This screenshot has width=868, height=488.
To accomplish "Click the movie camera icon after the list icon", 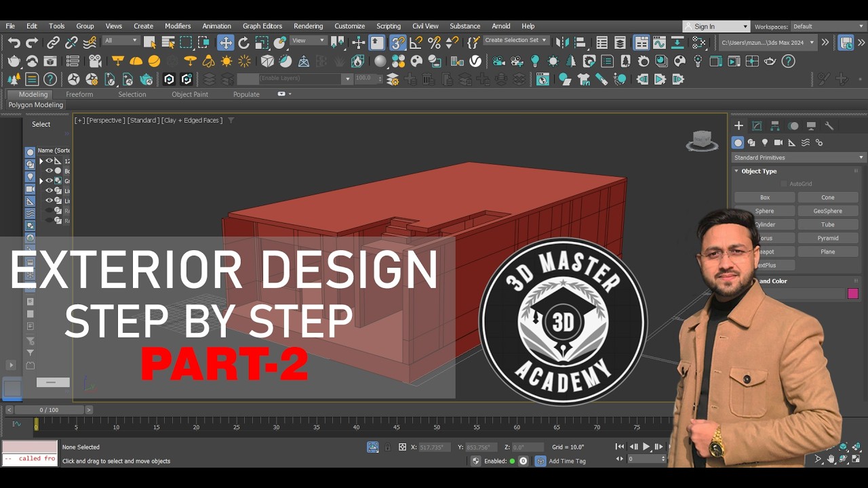I will [95, 61].
